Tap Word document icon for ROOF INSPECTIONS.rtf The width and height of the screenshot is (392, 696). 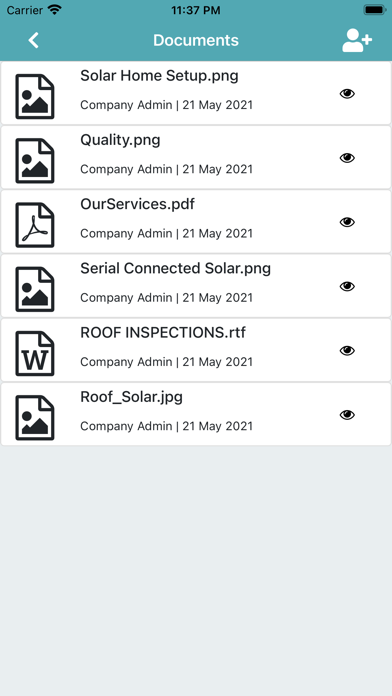(35, 354)
